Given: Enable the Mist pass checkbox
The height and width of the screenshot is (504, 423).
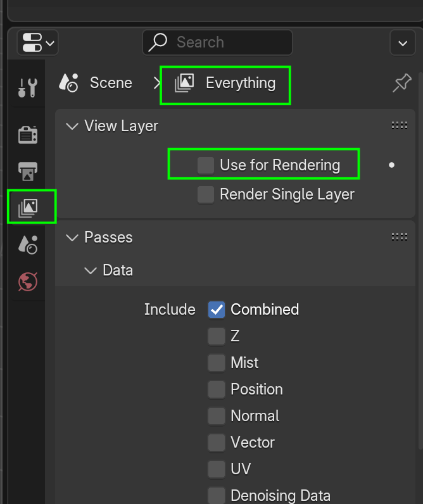Looking at the screenshot, I should pyautogui.click(x=217, y=363).
